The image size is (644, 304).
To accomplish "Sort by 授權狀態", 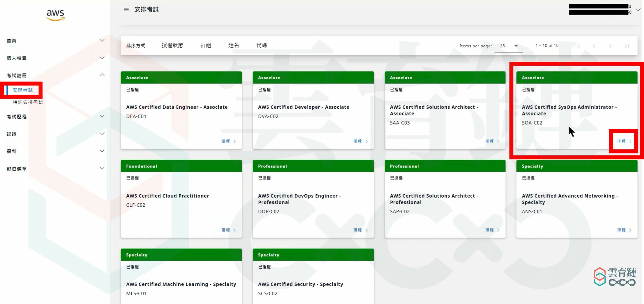I will tap(172, 46).
